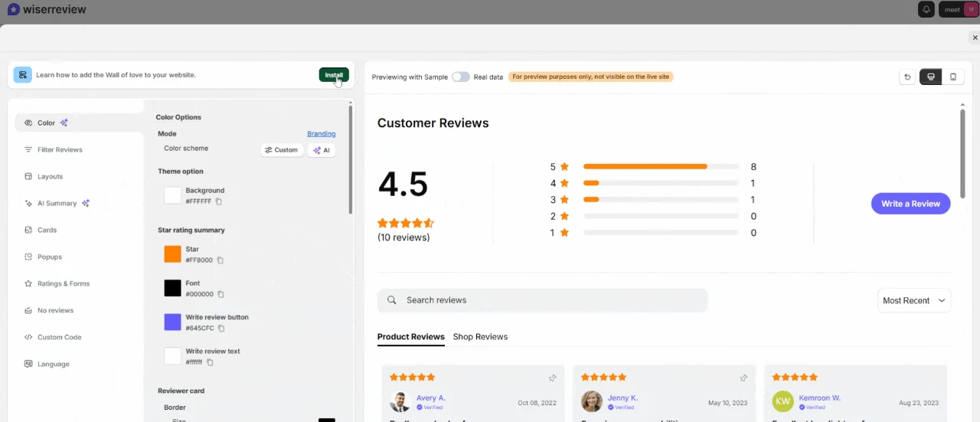Click the Install button

[334, 75]
